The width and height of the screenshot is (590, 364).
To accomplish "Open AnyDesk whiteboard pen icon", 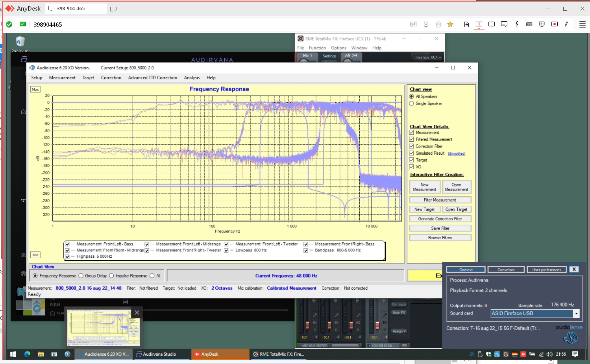I will click(567, 24).
